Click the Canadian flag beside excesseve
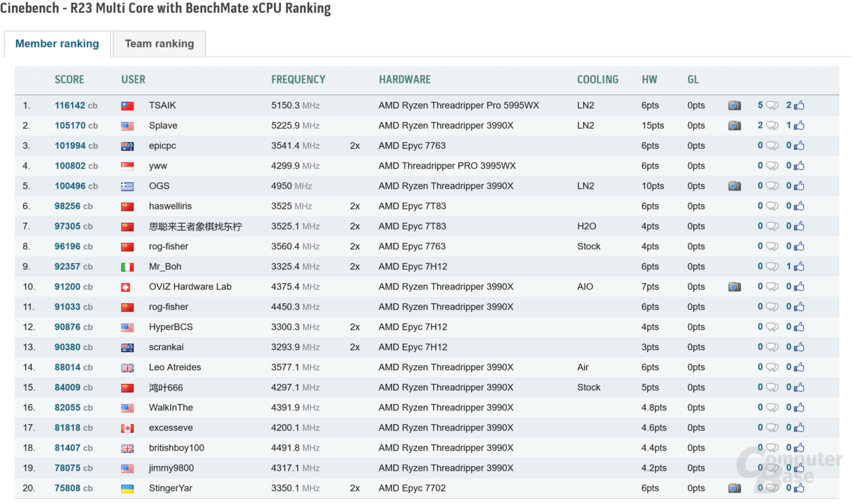 [127, 428]
